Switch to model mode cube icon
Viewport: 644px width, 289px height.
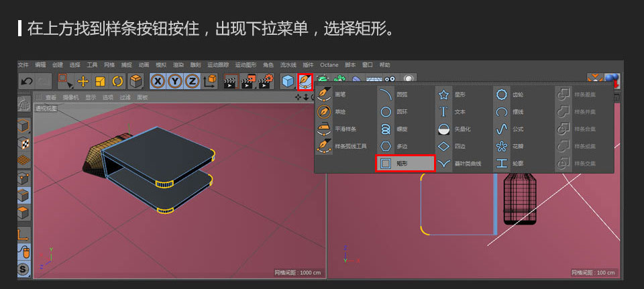pos(24,125)
